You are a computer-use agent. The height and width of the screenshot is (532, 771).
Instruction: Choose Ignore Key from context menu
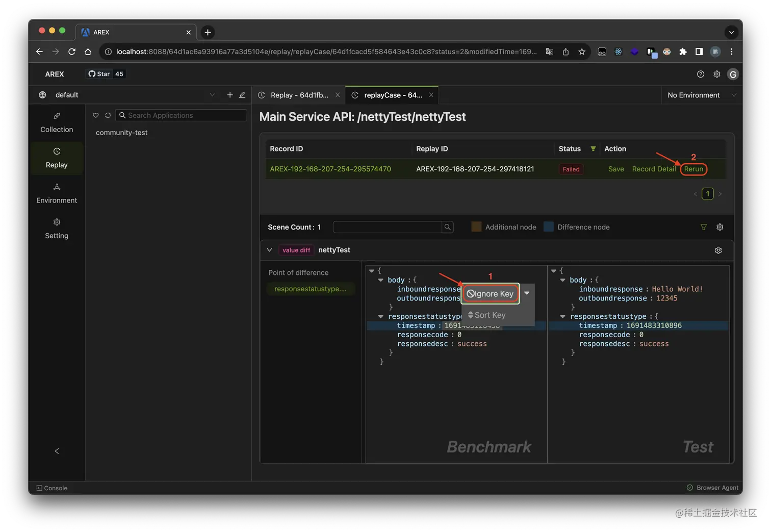490,294
